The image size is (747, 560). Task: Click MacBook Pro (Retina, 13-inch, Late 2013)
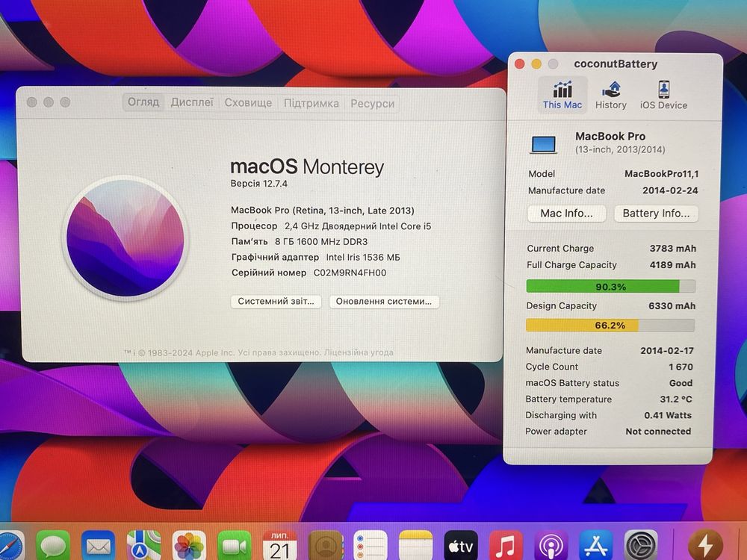pyautogui.click(x=323, y=211)
